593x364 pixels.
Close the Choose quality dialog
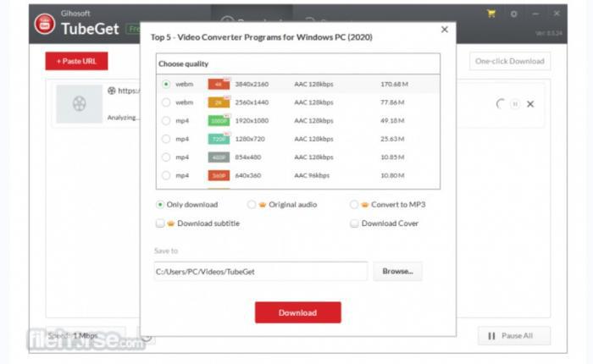445,30
